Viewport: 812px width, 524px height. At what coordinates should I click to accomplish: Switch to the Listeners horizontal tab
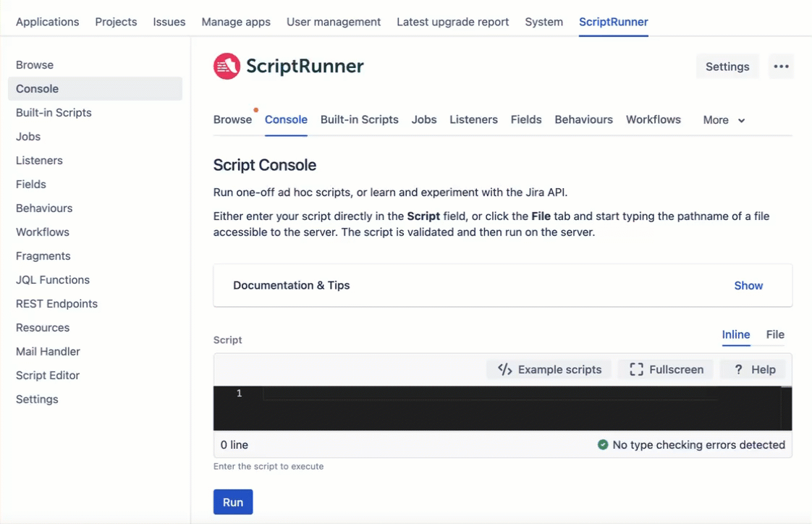tap(473, 119)
